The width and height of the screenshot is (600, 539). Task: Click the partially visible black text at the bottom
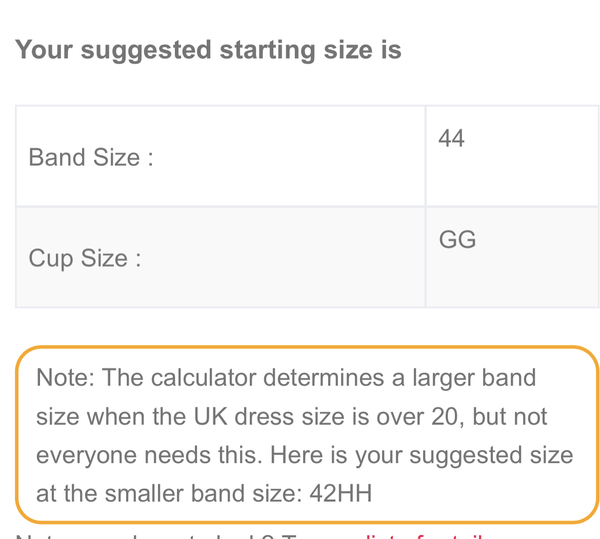[x=150, y=535]
